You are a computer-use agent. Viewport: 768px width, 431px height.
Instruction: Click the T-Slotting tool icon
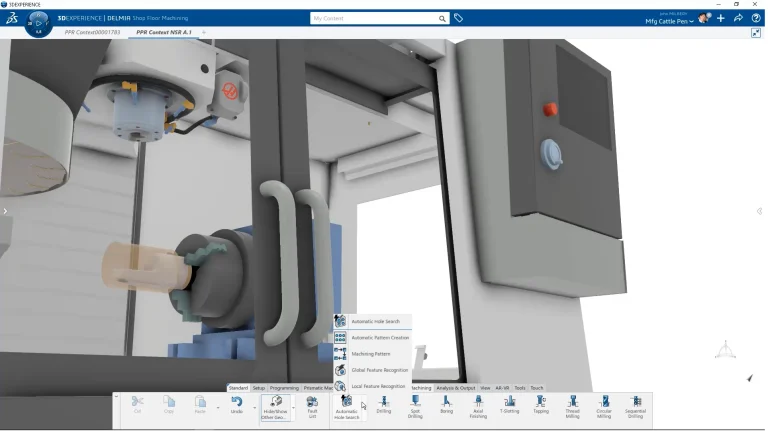(x=510, y=402)
